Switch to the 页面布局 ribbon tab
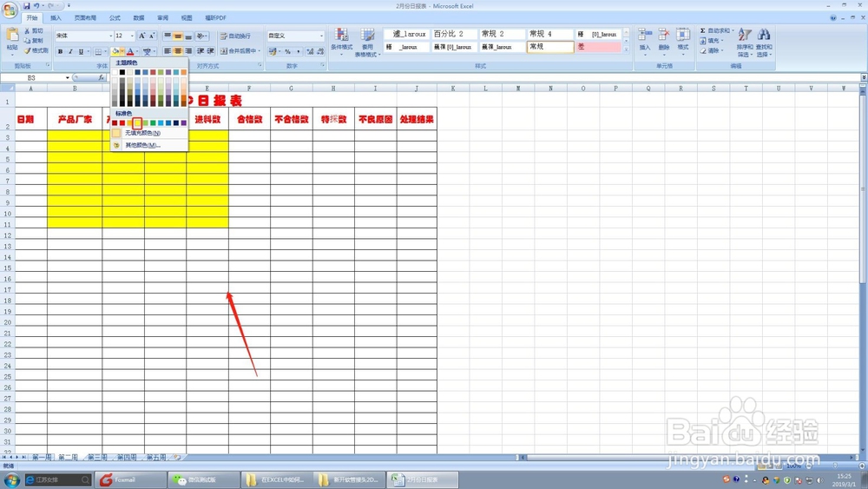 [85, 17]
